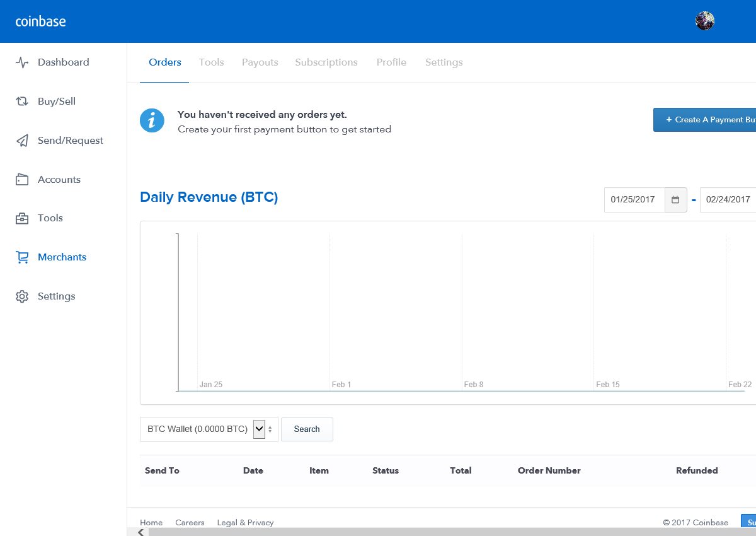This screenshot has width=756, height=536.
Task: Open Send/Request in the sidebar
Action: (x=71, y=141)
